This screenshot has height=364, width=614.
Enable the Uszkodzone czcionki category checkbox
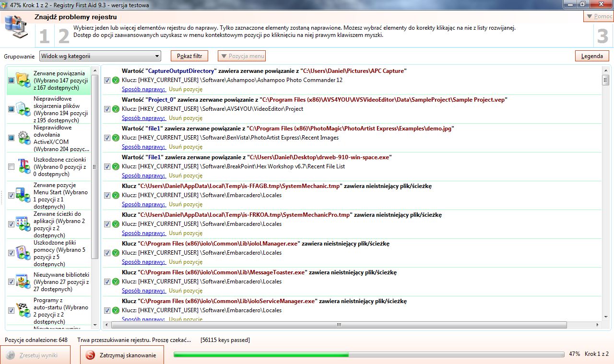pyautogui.click(x=11, y=167)
